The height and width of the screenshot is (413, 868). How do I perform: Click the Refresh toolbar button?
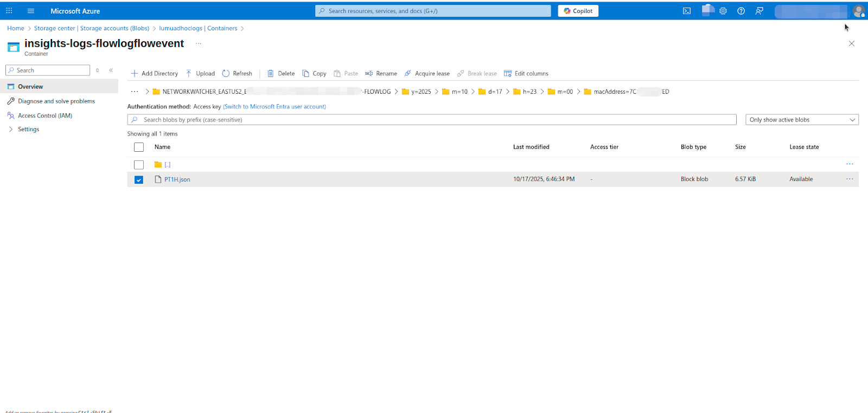(237, 74)
